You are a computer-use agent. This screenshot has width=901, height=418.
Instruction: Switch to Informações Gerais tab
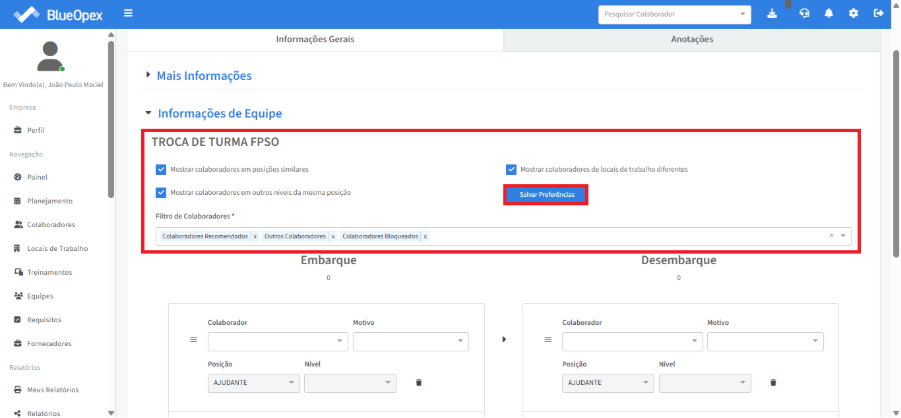315,40
